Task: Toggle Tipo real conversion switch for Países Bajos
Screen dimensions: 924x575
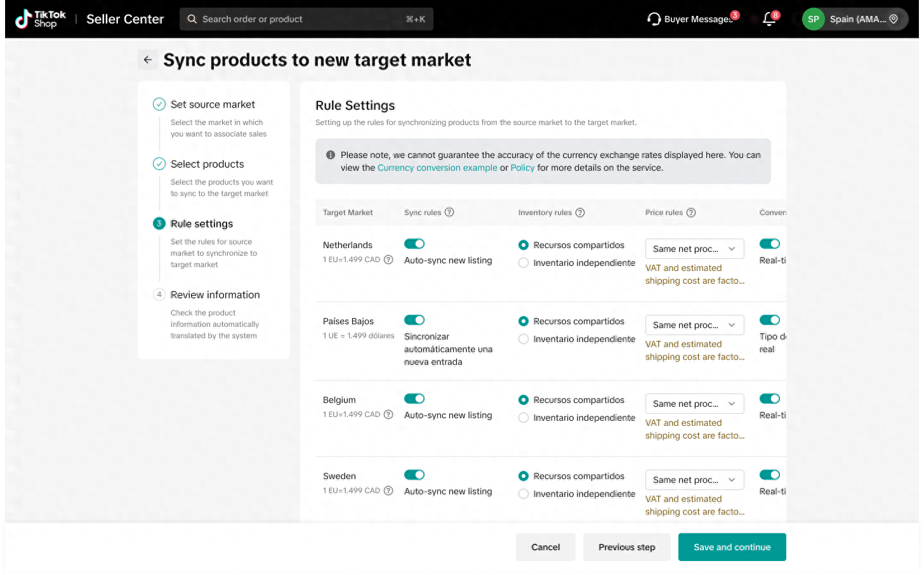Action: click(x=770, y=320)
